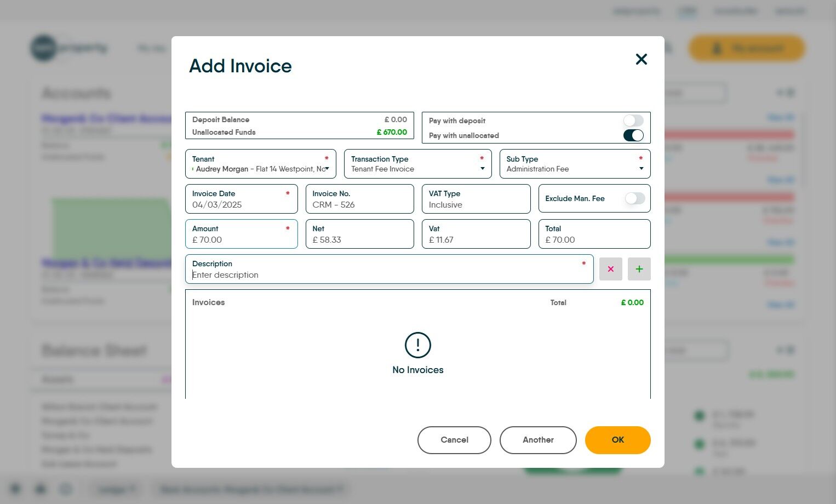Image resolution: width=836 pixels, height=504 pixels.
Task: Close the Add Invoice dialog
Action: pyautogui.click(x=641, y=59)
